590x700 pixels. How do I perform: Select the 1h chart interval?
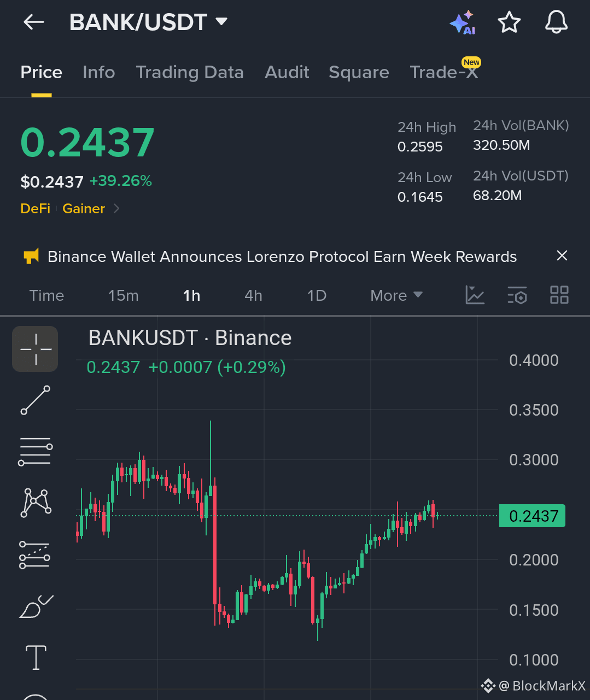(191, 295)
